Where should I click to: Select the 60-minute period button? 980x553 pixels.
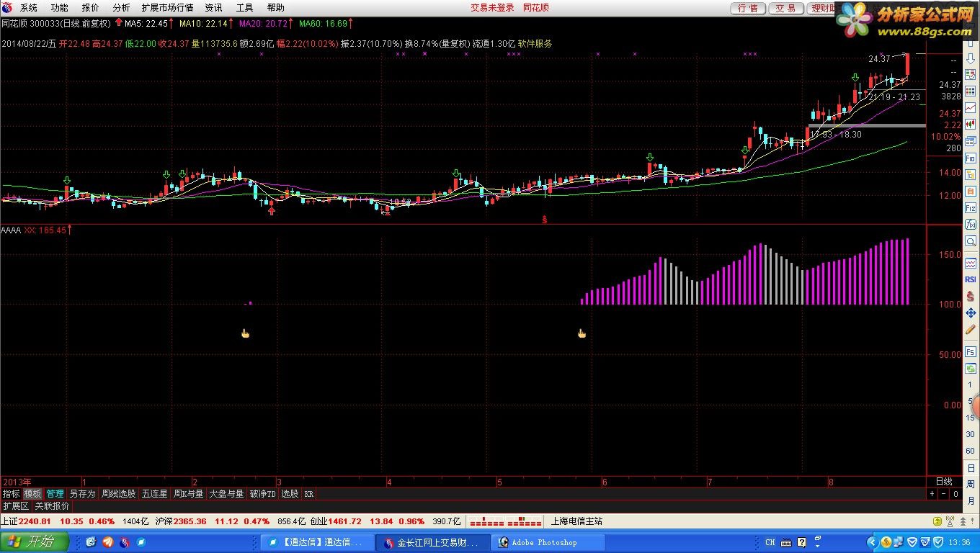tap(970, 451)
